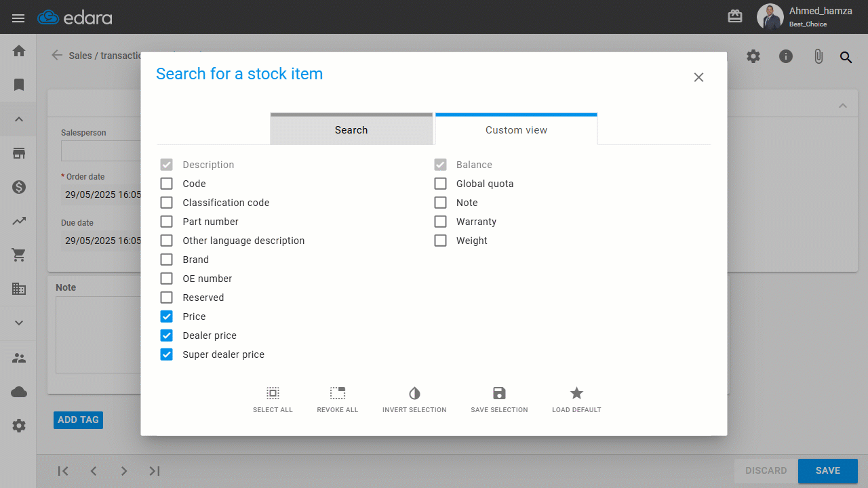Select the Custom view tab
The image size is (868, 488).
tap(516, 129)
